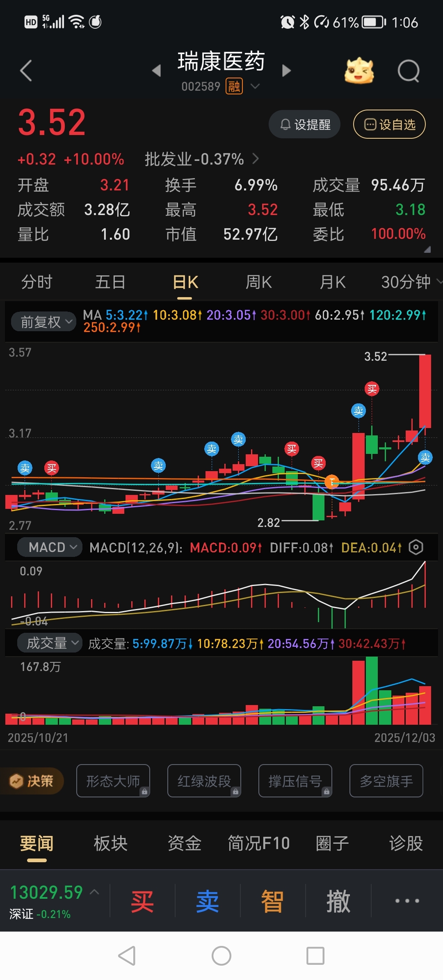Screen dimensions: 443x980
Task: Tap the 委比 100.00% value
Action: pyautogui.click(x=398, y=234)
